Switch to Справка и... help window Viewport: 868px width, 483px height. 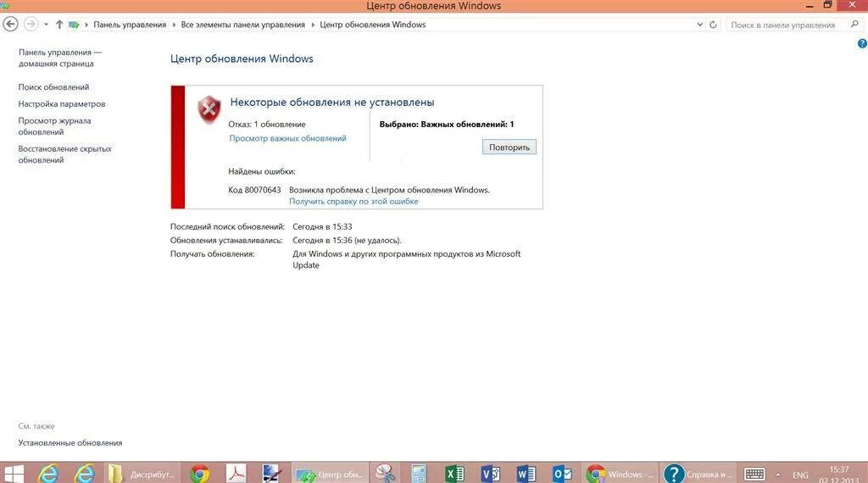tap(699, 474)
